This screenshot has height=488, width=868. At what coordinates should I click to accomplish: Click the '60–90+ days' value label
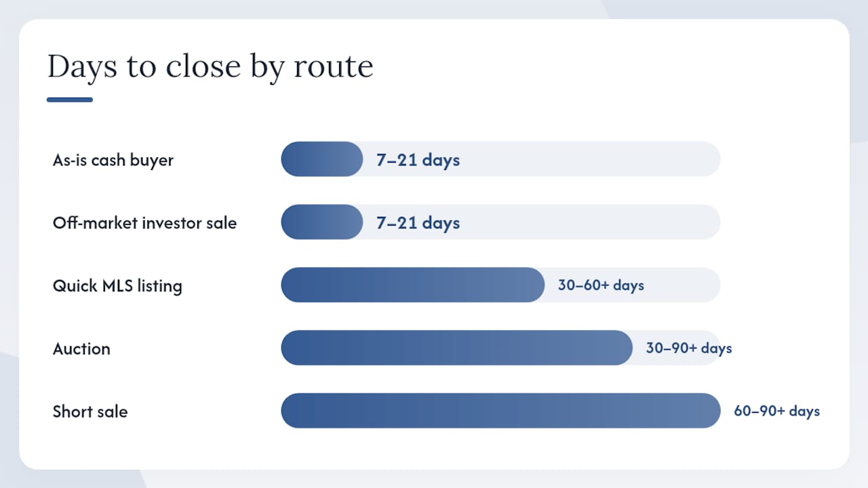coord(776,411)
